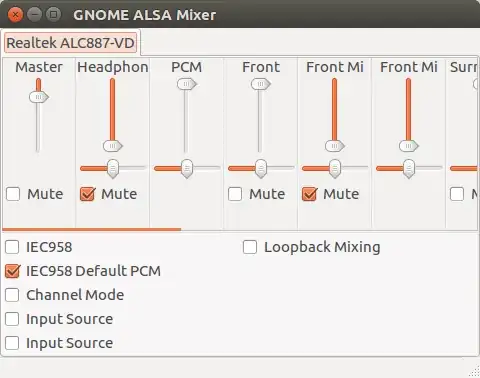This screenshot has width=480, height=378.
Task: Enable the IEC958 checkbox
Action: click(x=12, y=247)
